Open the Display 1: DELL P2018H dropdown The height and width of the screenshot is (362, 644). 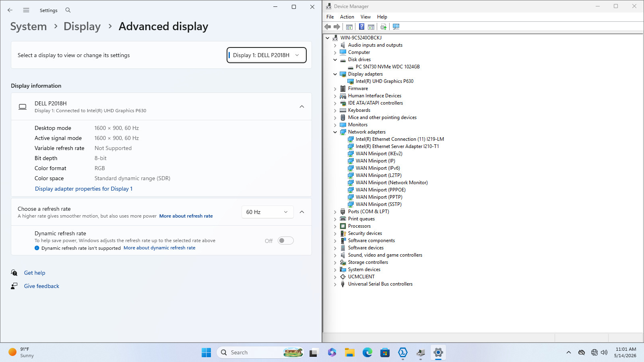point(266,55)
